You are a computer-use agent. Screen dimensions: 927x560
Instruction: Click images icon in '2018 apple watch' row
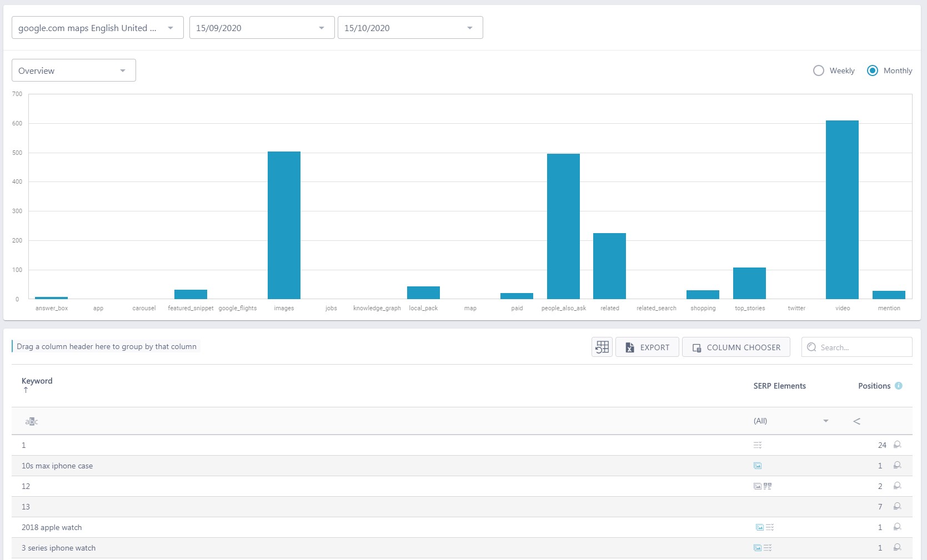pos(759,527)
